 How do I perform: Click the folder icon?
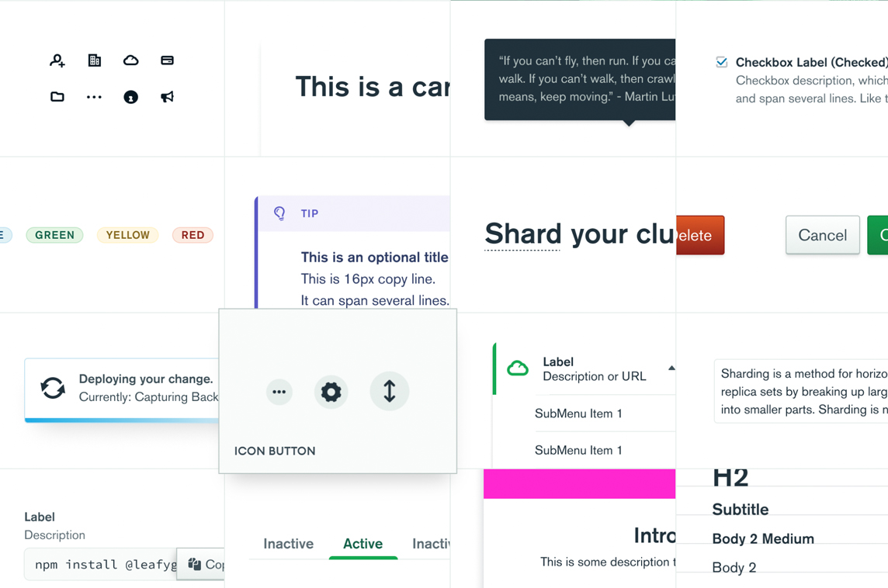(57, 97)
